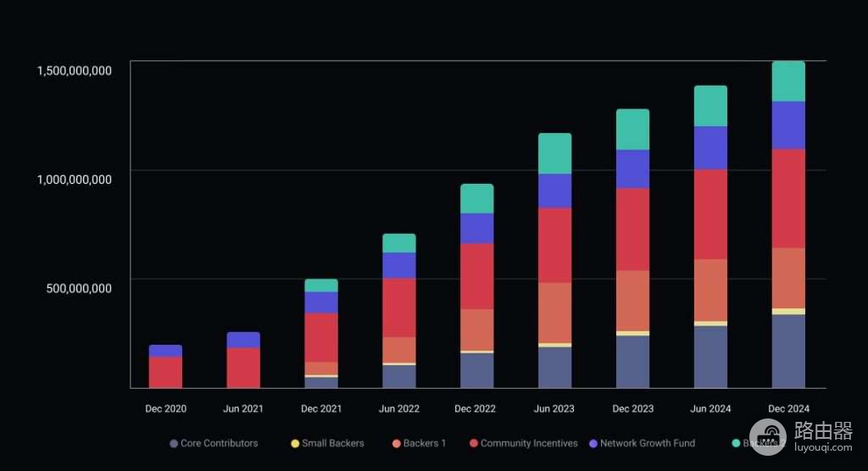
Task: Click the red segment of Jun 2021 bar
Action: pyautogui.click(x=243, y=368)
